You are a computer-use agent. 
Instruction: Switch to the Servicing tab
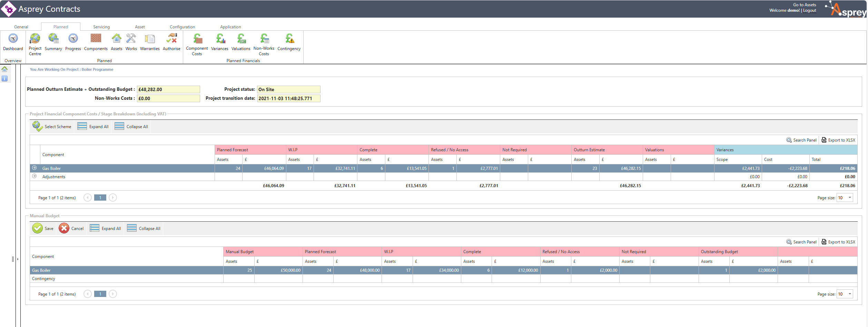tap(101, 27)
